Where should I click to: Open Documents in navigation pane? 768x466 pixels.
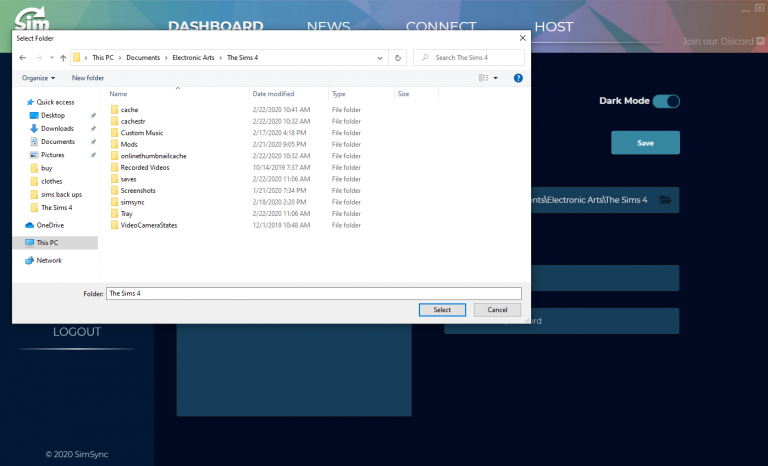(57, 142)
